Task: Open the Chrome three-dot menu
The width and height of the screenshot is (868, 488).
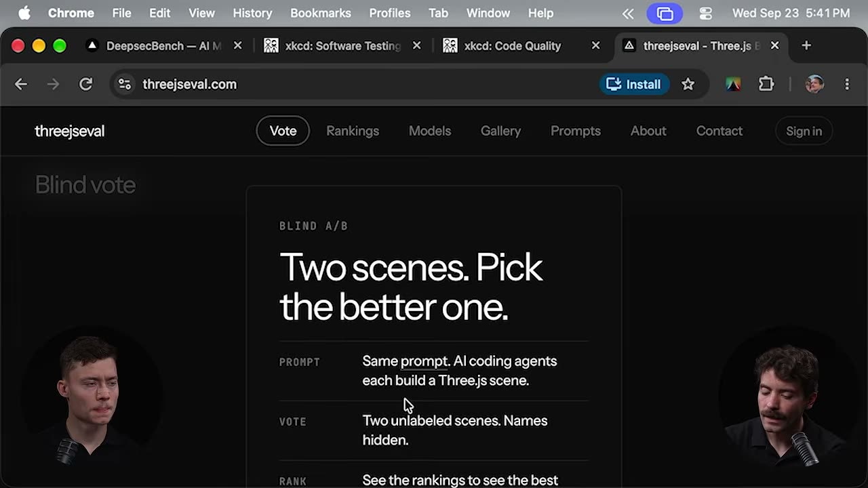Action: (847, 84)
